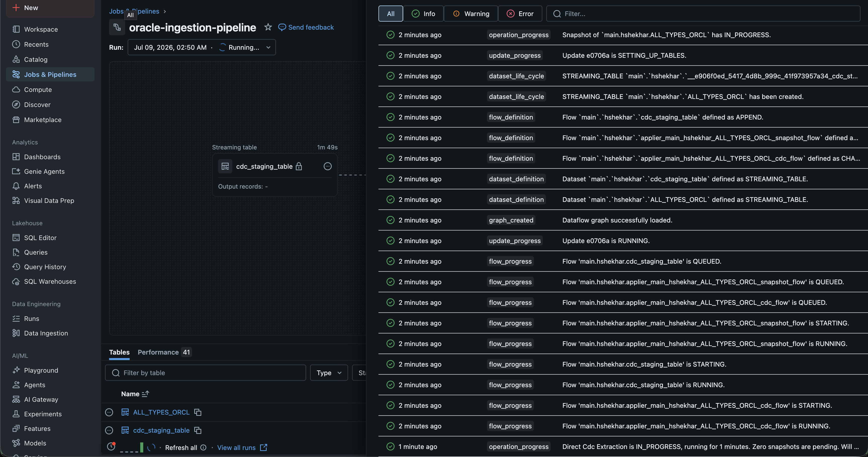Image resolution: width=868 pixels, height=457 pixels.
Task: Open Playground under AI/ML
Action: tap(50, 370)
